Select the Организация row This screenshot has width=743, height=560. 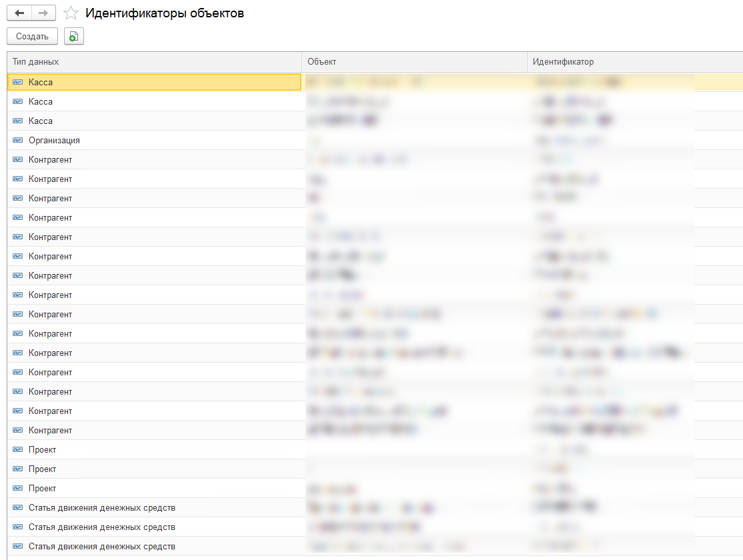[375, 140]
